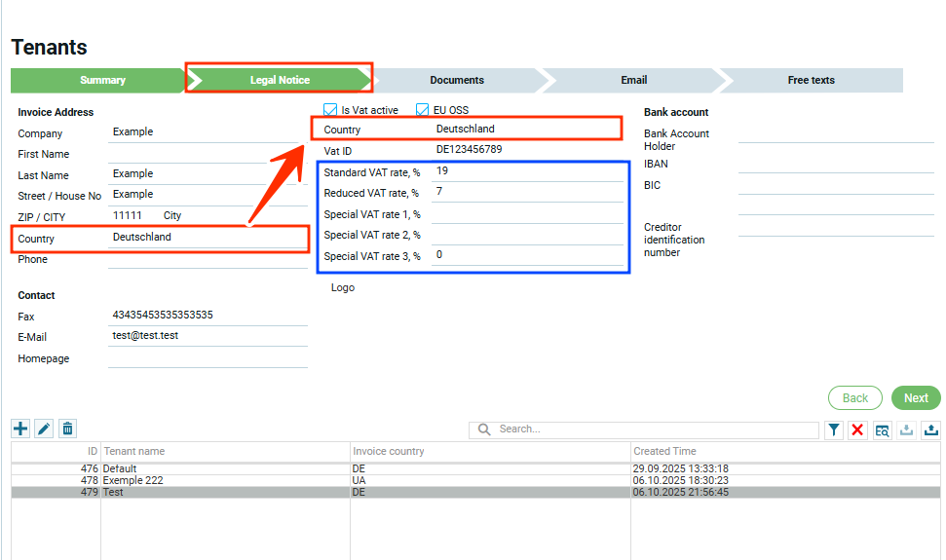Switch to the Documents tab

pos(456,80)
